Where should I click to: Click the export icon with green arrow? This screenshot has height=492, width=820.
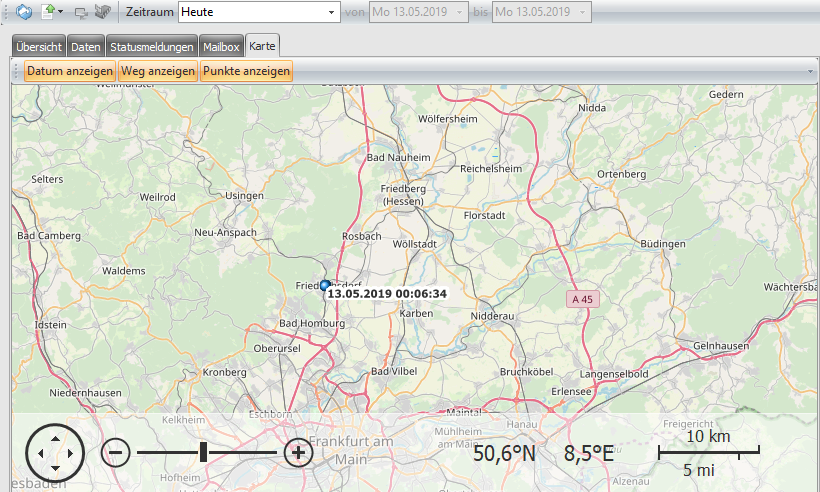(x=48, y=12)
